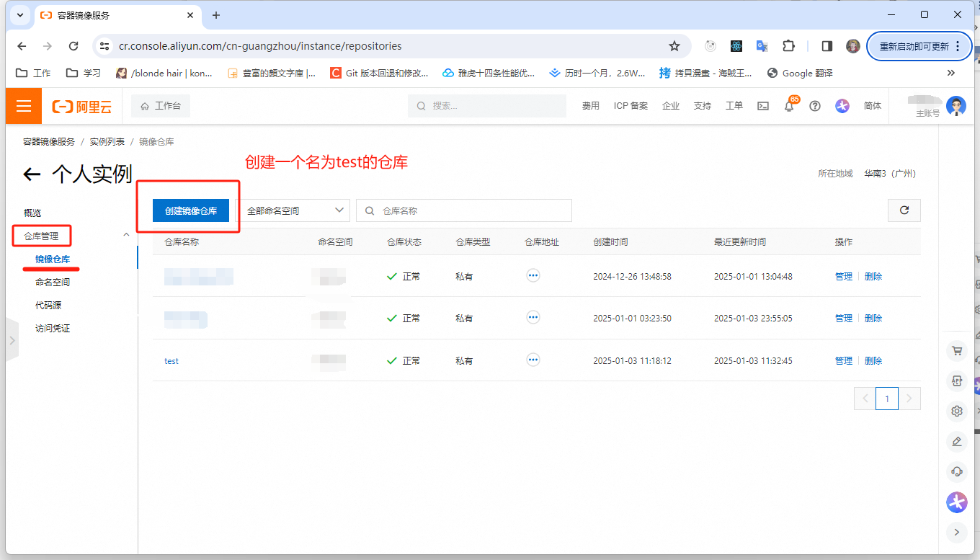Open the 工作台 workbench button
980x560 pixels.
pos(161,106)
